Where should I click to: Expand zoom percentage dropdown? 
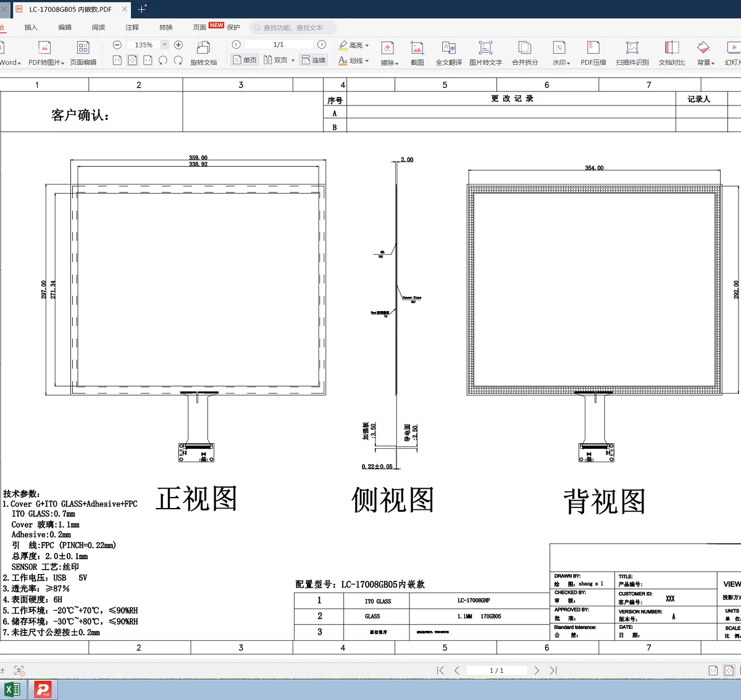(x=164, y=44)
